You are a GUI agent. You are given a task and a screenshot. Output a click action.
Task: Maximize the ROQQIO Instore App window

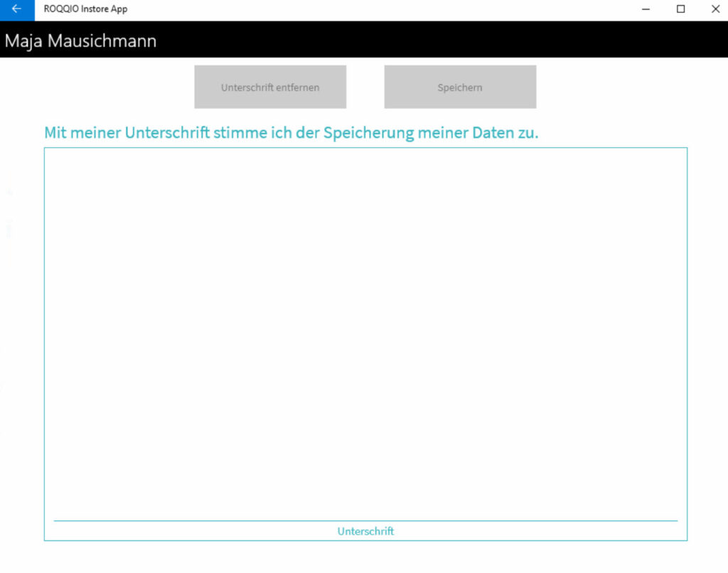coord(680,9)
